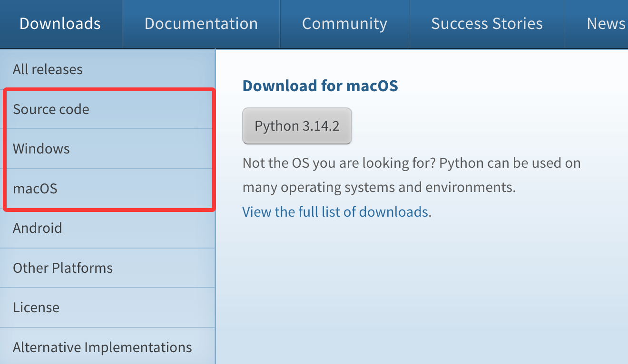628x364 pixels.
Task: Click the 'Download for macOS' heading
Action: (320, 86)
